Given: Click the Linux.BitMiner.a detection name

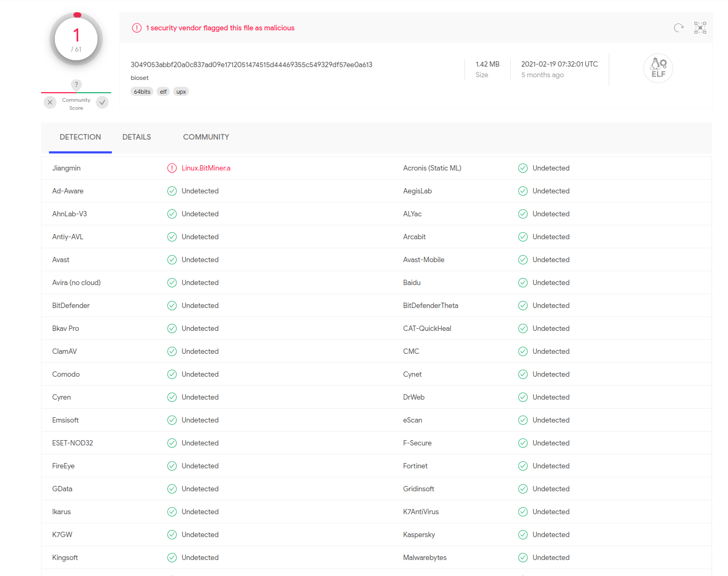Looking at the screenshot, I should tap(206, 168).
